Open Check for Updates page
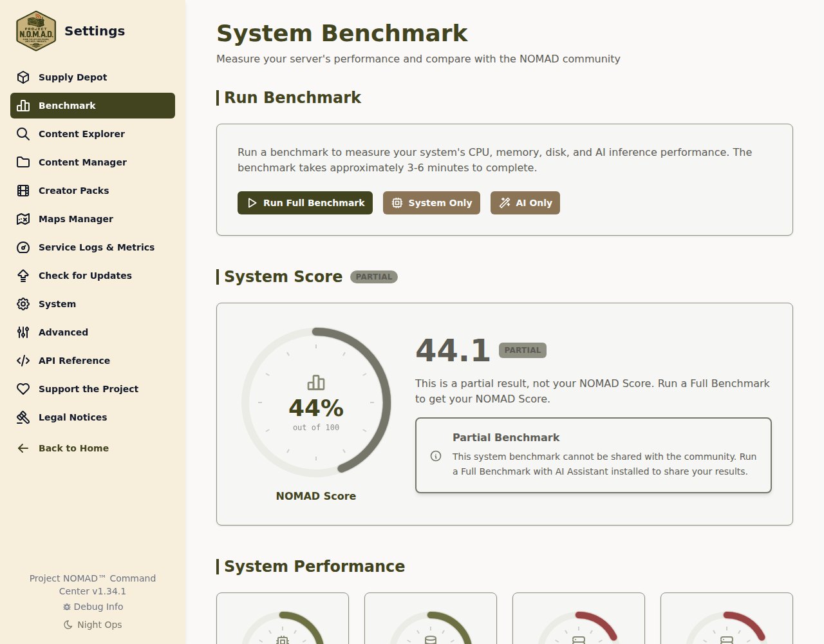The height and width of the screenshot is (644, 824). tap(93, 276)
